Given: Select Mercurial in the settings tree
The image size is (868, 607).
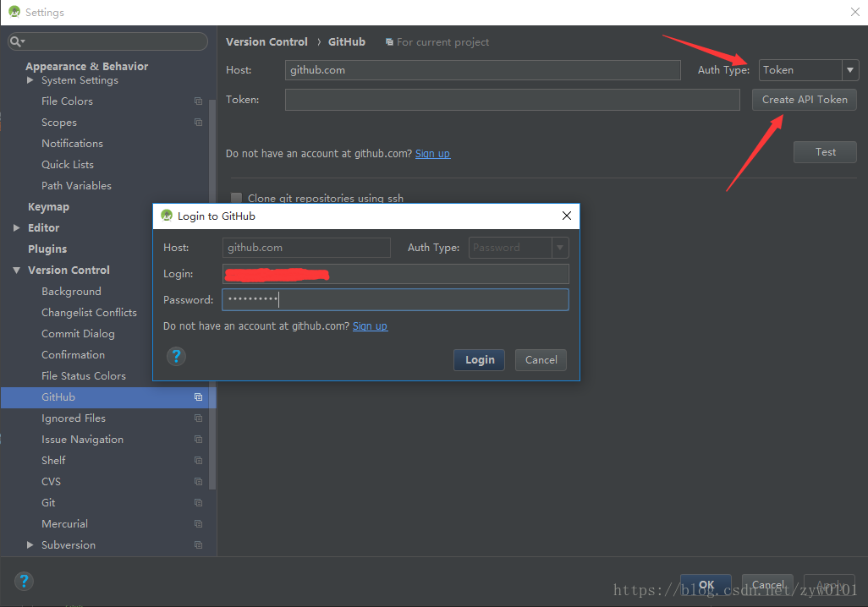Looking at the screenshot, I should point(65,524).
